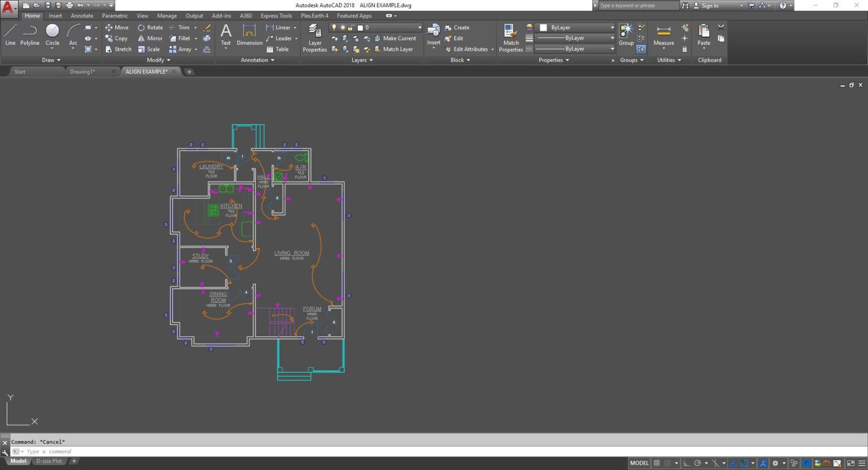868x470 pixels.
Task: Expand the Circle tool options
Action: coord(52,49)
